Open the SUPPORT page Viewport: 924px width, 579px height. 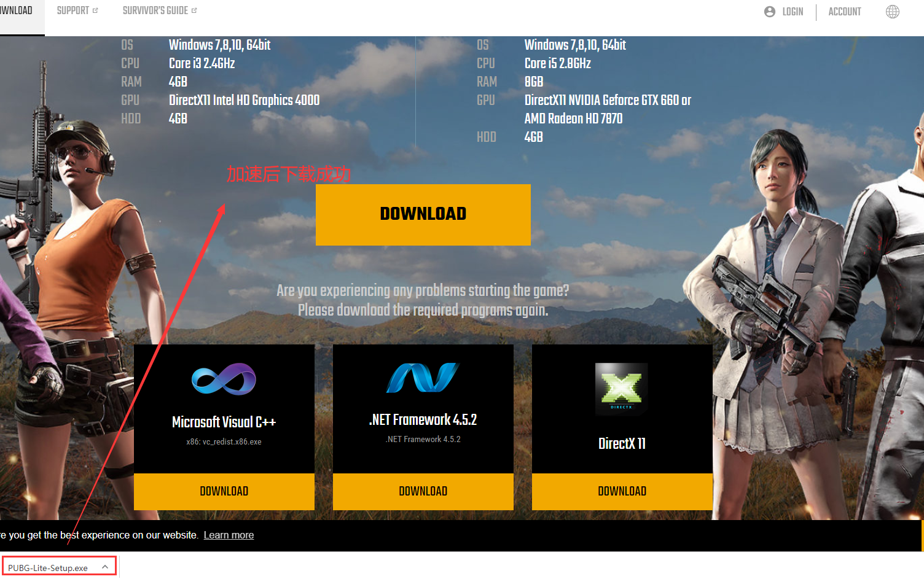click(x=73, y=10)
